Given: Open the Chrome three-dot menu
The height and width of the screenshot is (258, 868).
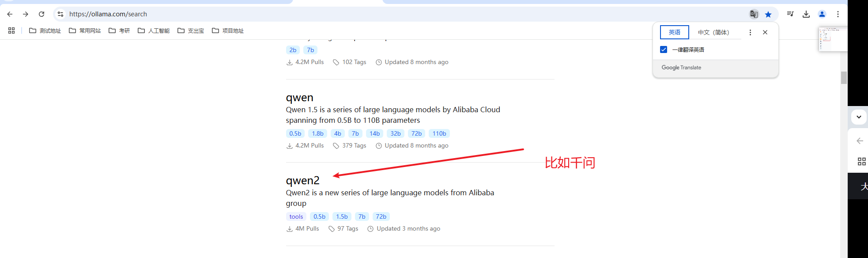Looking at the screenshot, I should 838,14.
